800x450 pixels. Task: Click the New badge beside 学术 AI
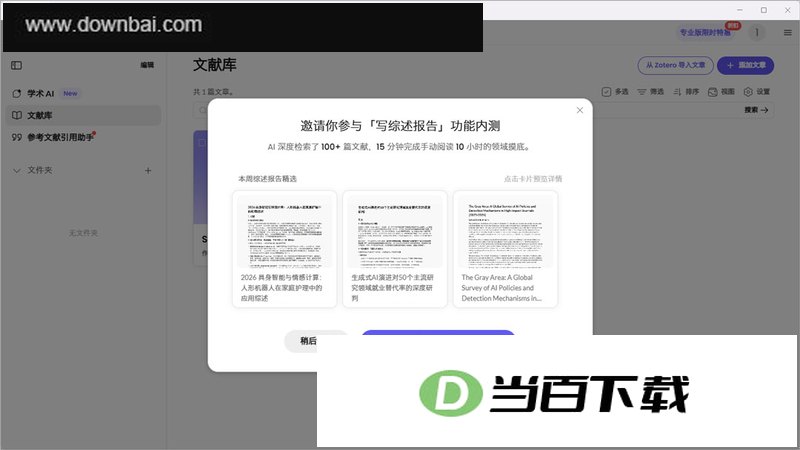pyautogui.click(x=70, y=93)
